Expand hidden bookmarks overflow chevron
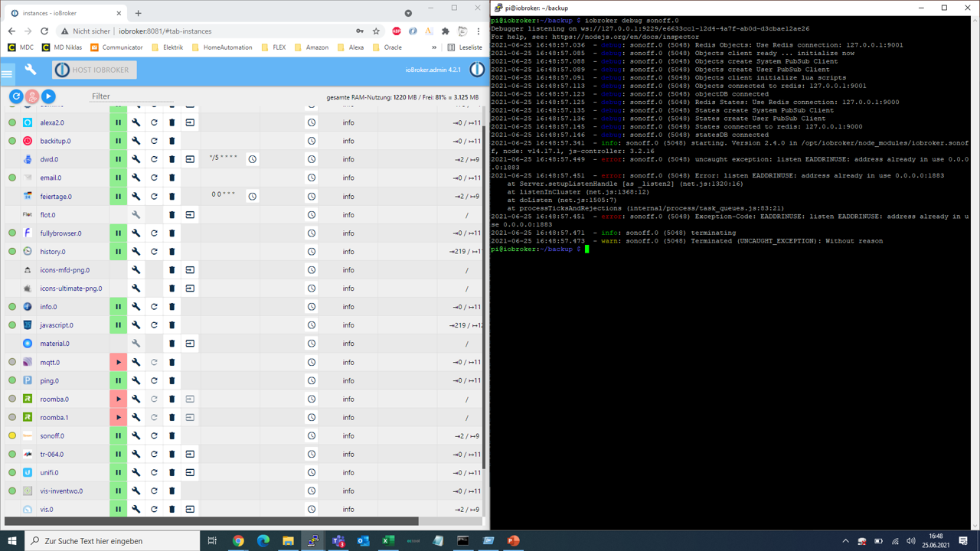The image size is (980, 551). click(434, 47)
